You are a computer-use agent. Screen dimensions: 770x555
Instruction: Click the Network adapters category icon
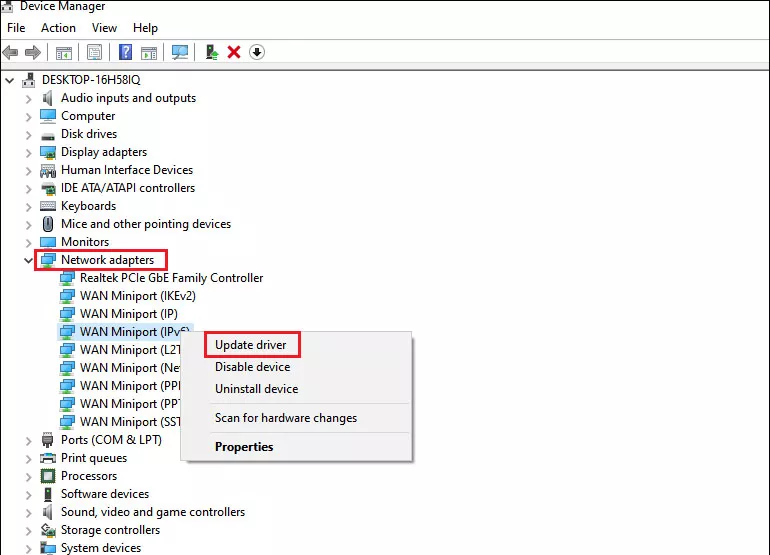(x=48, y=260)
